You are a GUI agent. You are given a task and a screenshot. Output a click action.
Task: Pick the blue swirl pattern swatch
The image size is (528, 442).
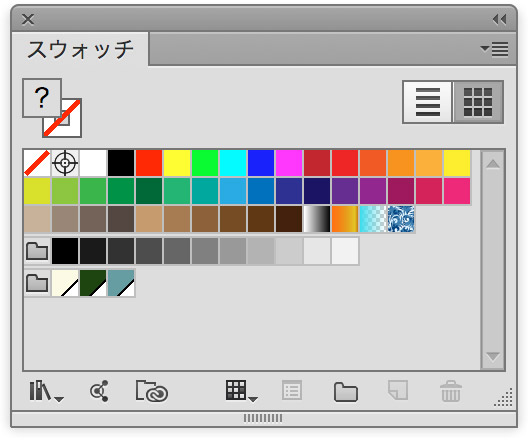click(401, 219)
